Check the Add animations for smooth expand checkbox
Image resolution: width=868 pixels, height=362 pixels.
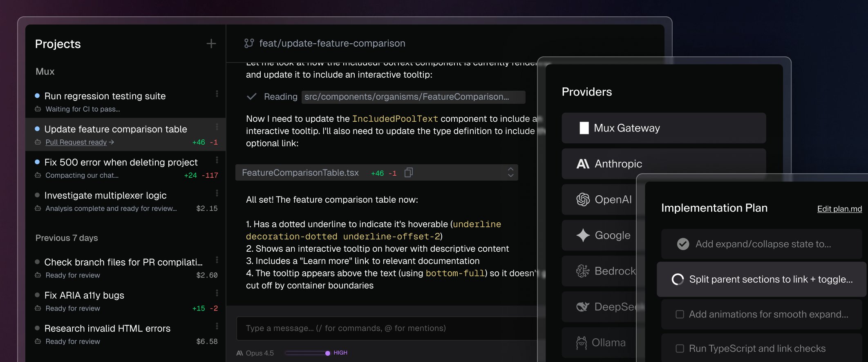(x=680, y=314)
